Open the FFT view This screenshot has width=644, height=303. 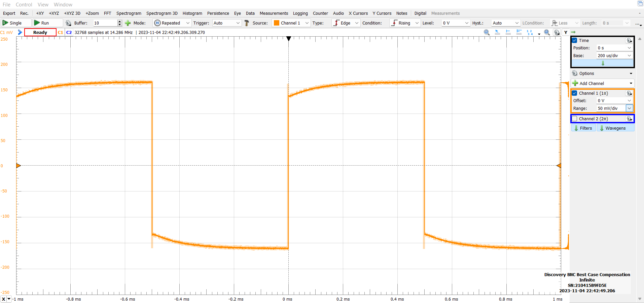108,13
